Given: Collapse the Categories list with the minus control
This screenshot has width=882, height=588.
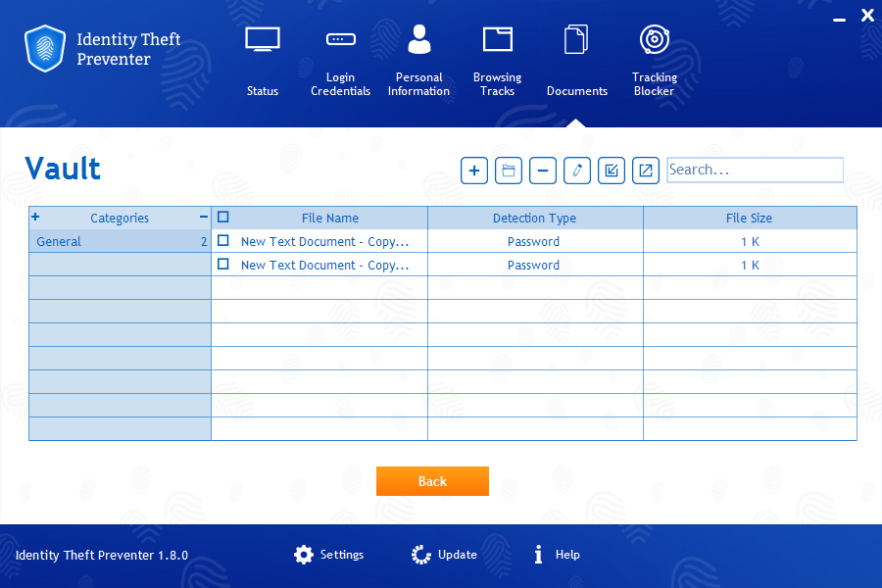Looking at the screenshot, I should click(x=204, y=217).
